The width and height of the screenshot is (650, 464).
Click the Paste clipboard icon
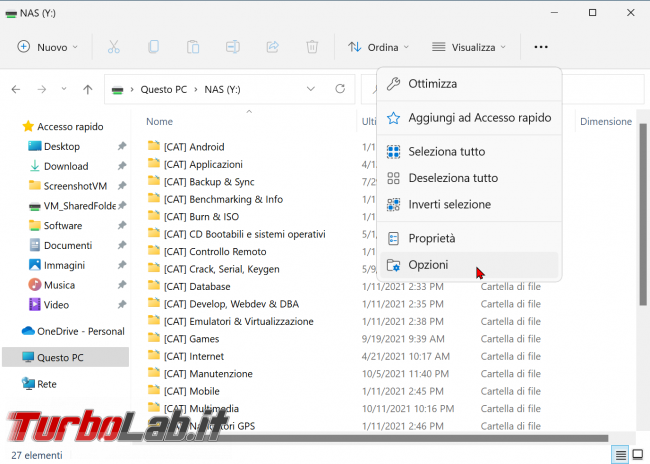click(193, 47)
